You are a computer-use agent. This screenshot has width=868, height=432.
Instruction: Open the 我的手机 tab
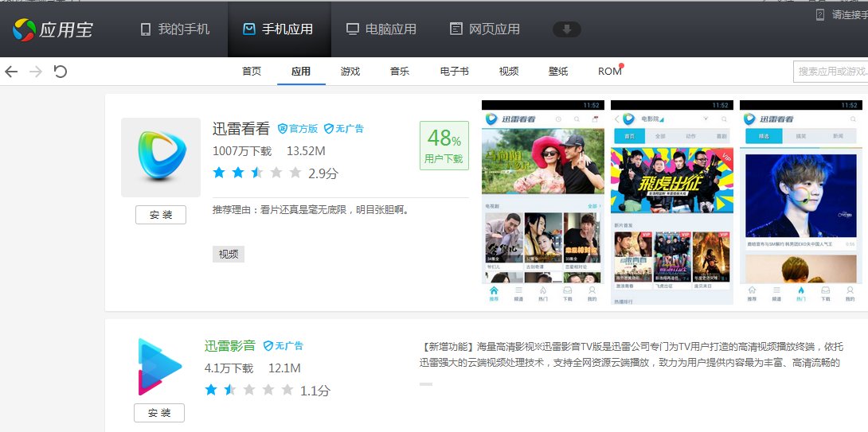[175, 29]
